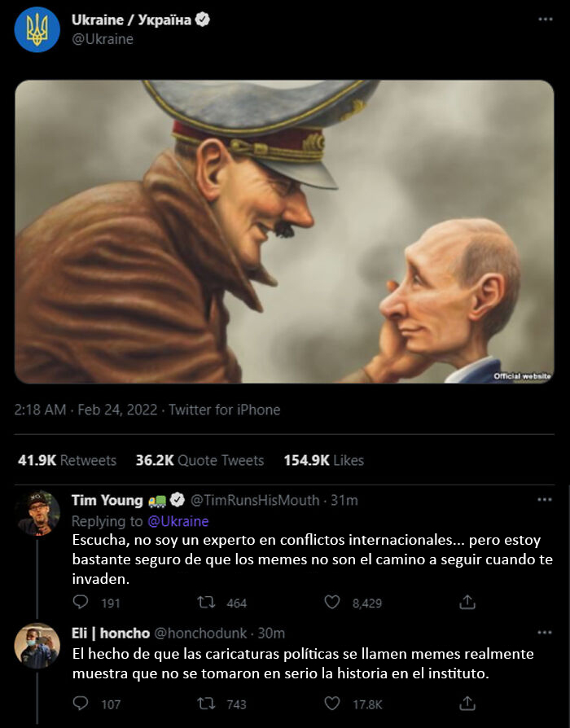Image resolution: width=570 pixels, height=728 pixels.
Task: Reply to Eli honcho's tweet
Action: point(81,704)
